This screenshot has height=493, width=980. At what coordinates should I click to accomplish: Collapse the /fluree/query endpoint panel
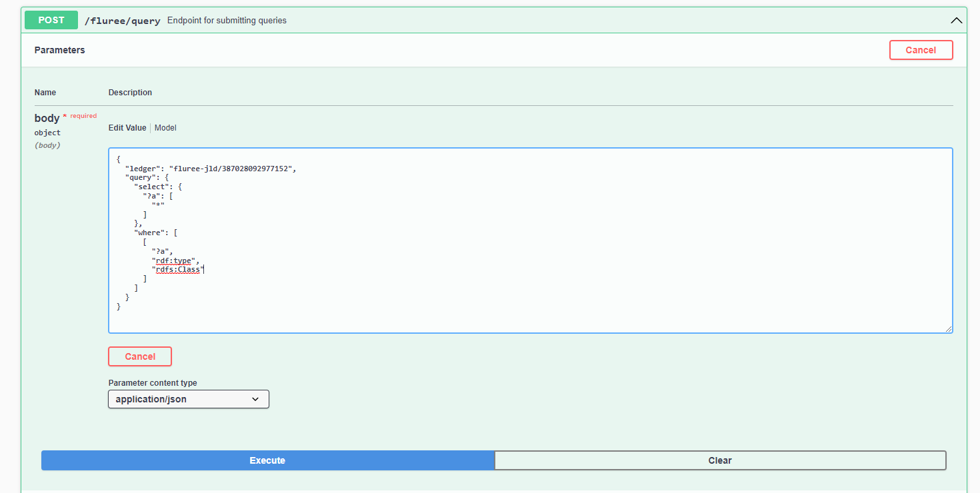957,20
